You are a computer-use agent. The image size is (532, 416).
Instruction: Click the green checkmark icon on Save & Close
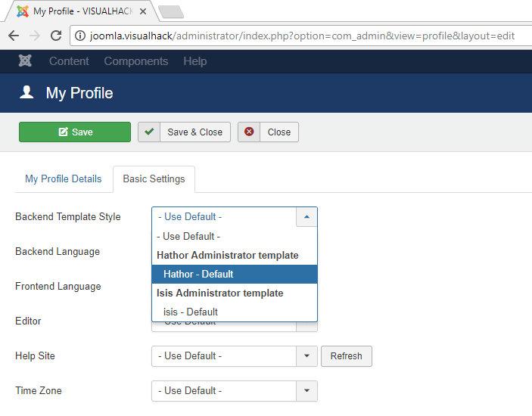(149, 132)
